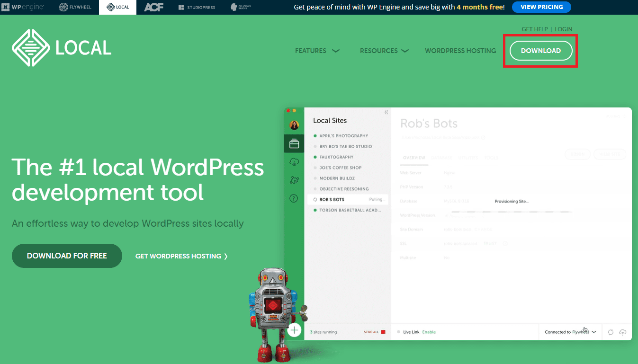The width and height of the screenshot is (638, 364).
Task: Open the help question mark icon
Action: 294,198
